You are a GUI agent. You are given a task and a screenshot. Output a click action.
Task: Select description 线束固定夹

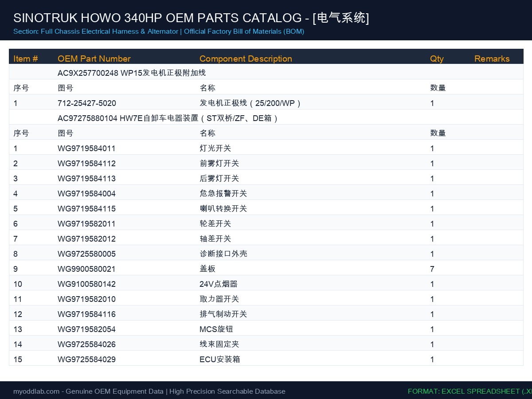coord(219,344)
